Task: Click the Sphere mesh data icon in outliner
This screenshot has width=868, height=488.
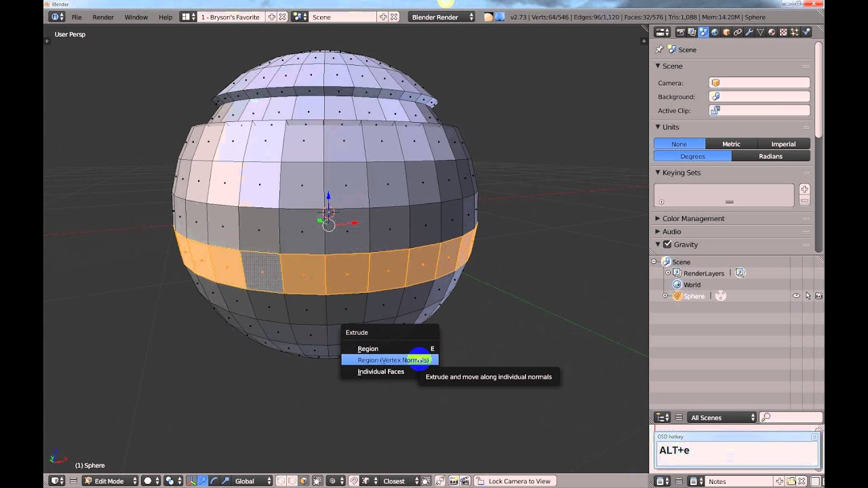Action: tap(721, 296)
